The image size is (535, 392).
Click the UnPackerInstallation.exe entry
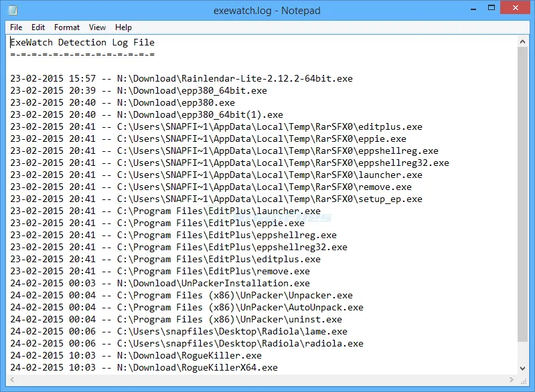pyautogui.click(x=160, y=283)
